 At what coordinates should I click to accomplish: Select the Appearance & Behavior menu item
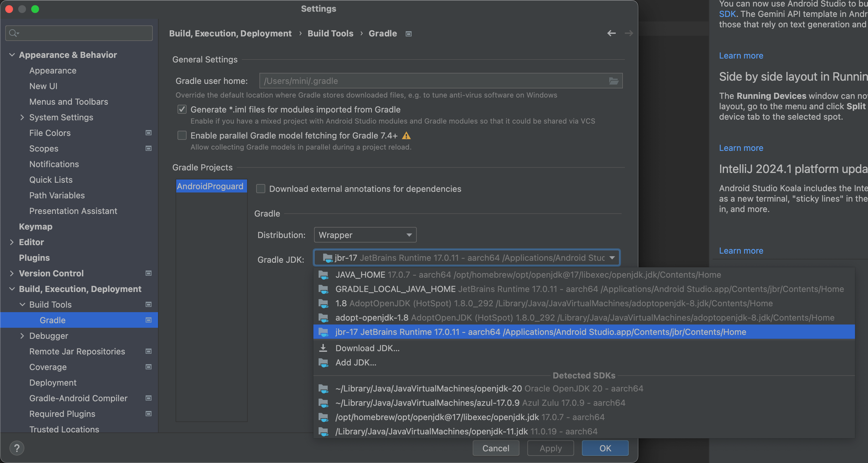pos(68,55)
